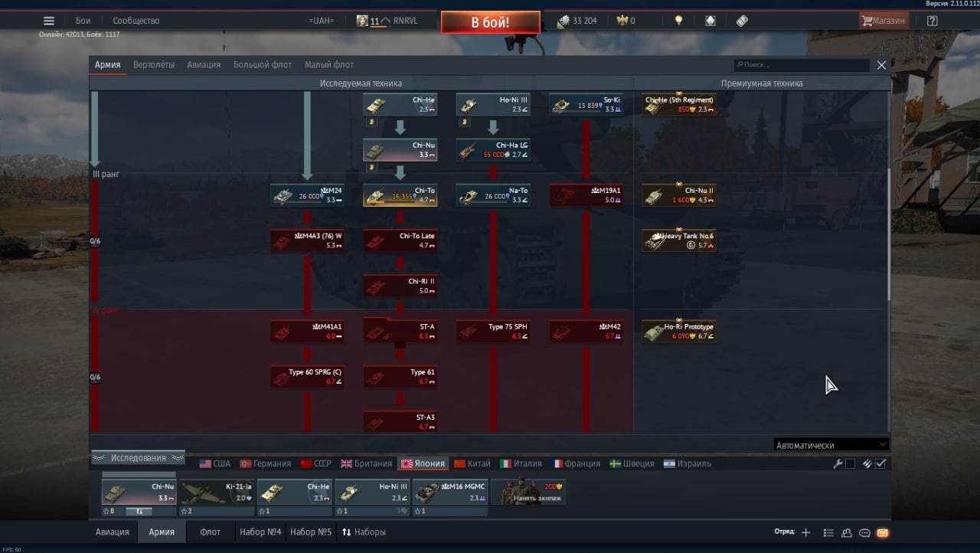Open the help question-mark icon

coord(932,21)
